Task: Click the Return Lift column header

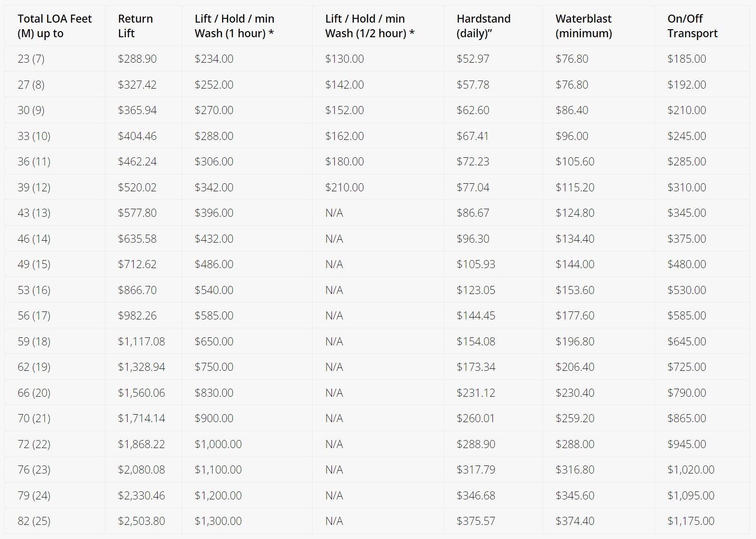Action: [x=135, y=26]
